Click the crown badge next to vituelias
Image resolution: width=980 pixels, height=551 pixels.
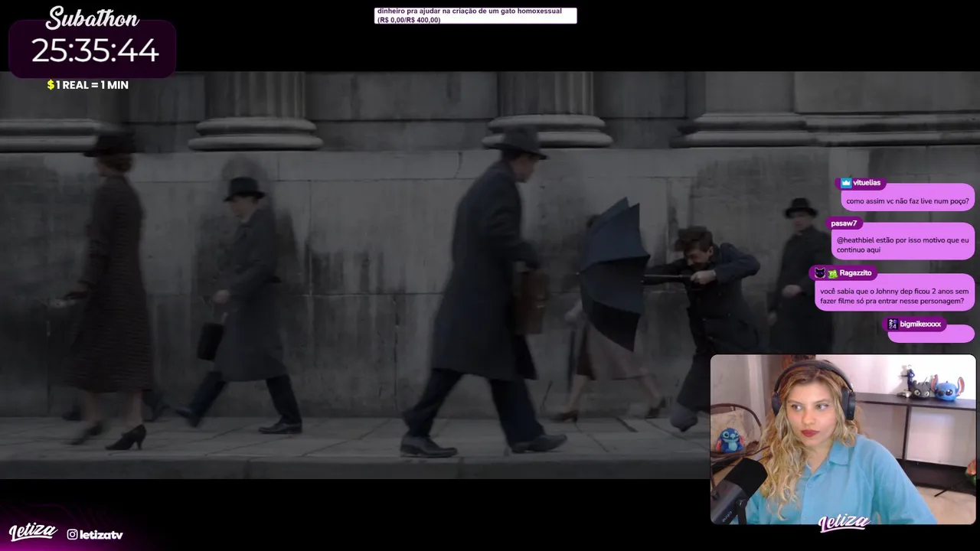(845, 183)
